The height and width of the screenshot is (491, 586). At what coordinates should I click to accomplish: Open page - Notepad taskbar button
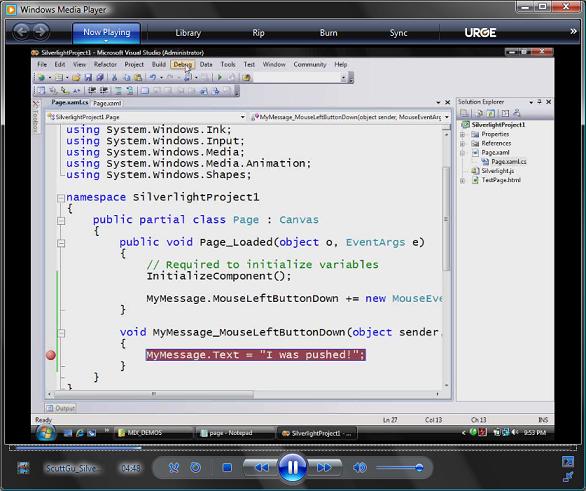[x=235, y=433]
